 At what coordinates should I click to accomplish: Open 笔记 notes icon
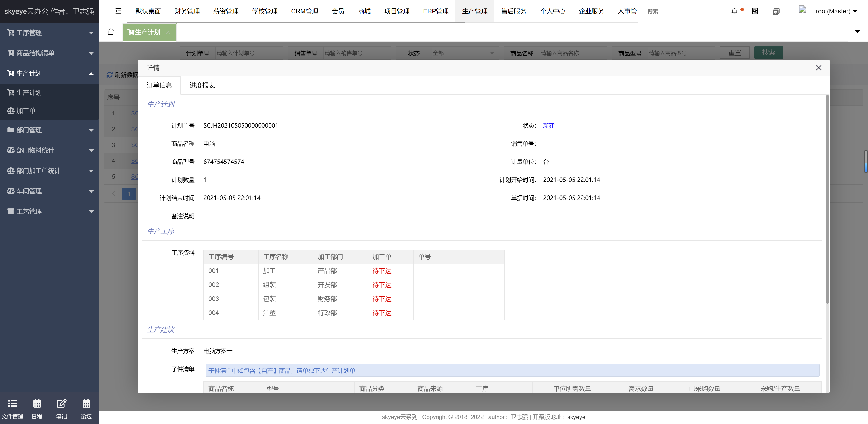61,409
